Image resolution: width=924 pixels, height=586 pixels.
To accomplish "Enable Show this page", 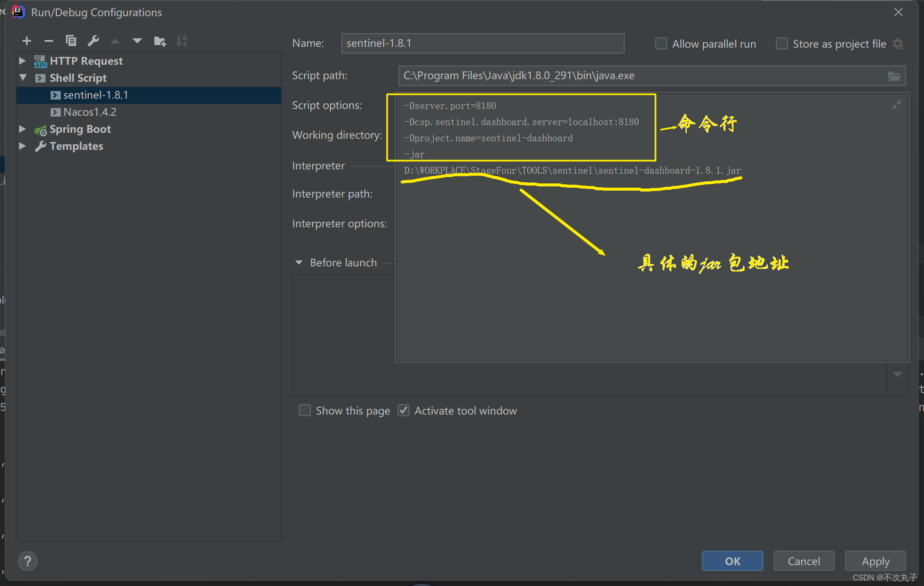I will [304, 410].
